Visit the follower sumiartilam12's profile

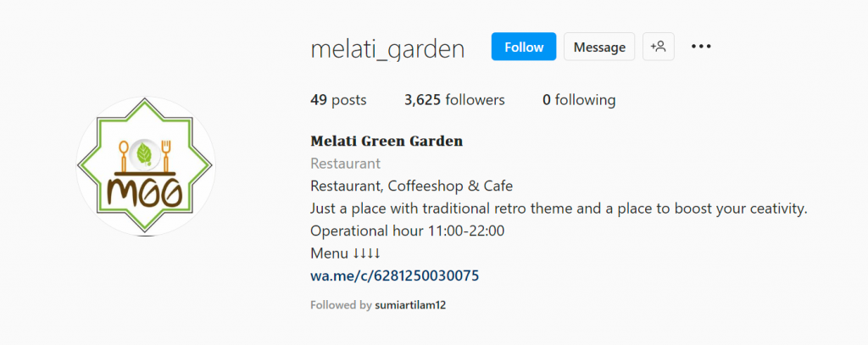tap(410, 305)
